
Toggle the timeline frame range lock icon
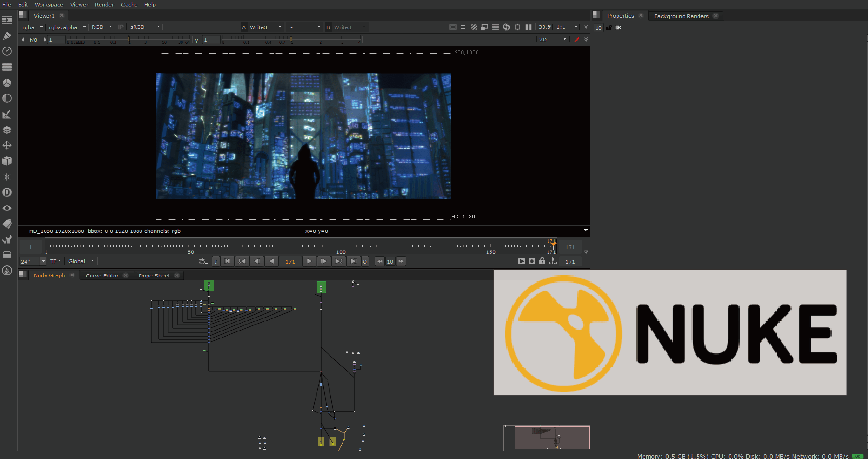542,261
